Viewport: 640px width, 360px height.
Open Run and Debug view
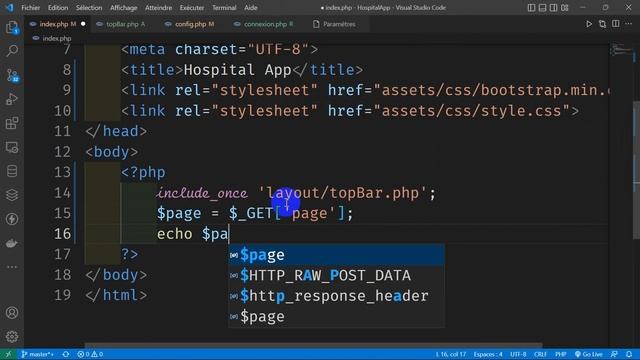coord(12,99)
